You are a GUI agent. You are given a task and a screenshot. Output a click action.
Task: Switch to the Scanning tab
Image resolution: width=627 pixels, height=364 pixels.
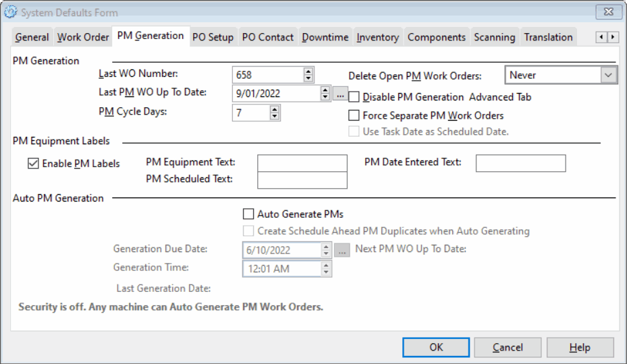coord(495,37)
